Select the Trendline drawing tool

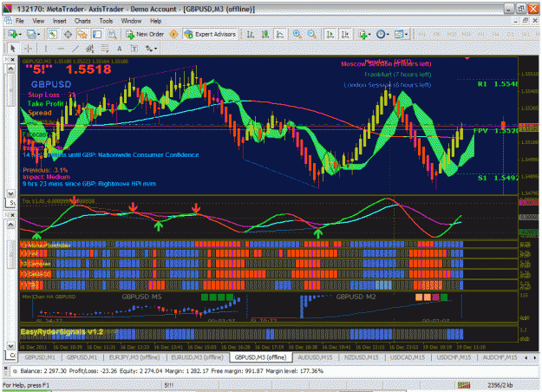(x=75, y=49)
